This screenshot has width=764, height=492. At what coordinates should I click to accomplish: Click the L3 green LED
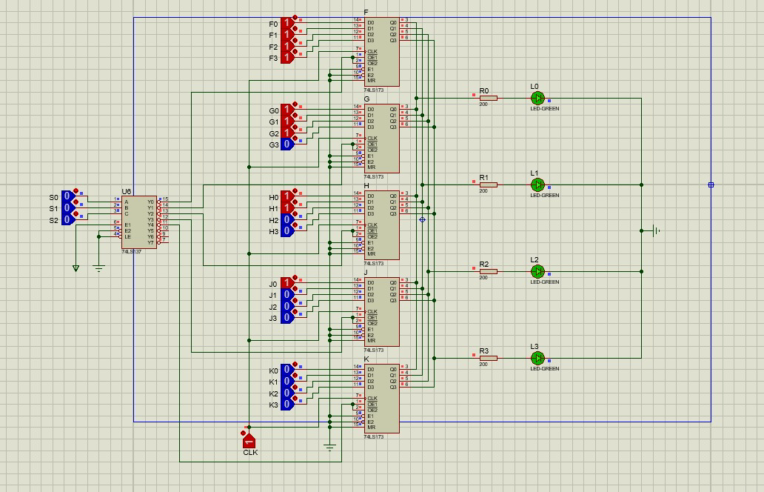click(x=537, y=358)
